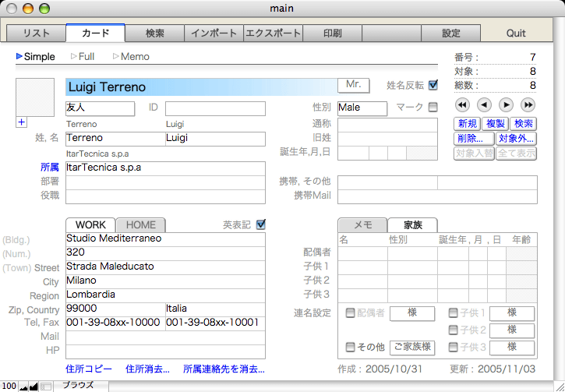Image resolution: width=565 pixels, height=392 pixels.
Task: Click the 所属連絡先を消去... link
Action: point(224,369)
